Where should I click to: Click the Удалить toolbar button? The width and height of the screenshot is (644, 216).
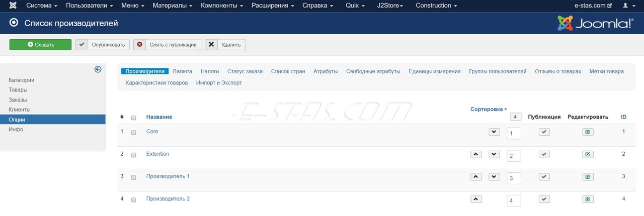(x=225, y=44)
